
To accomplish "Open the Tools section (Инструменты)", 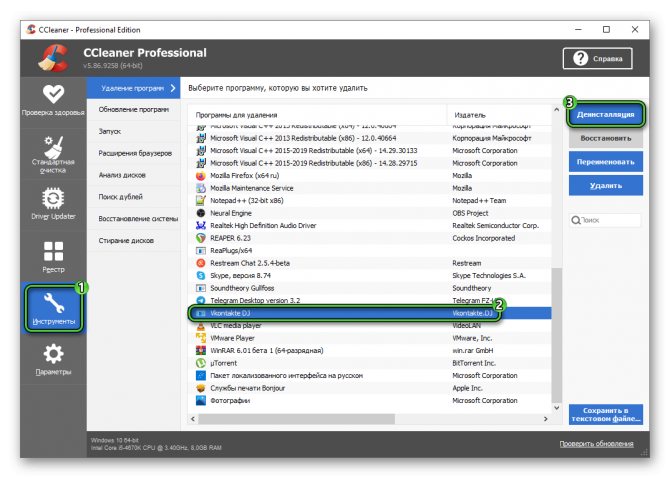I will tap(53, 309).
